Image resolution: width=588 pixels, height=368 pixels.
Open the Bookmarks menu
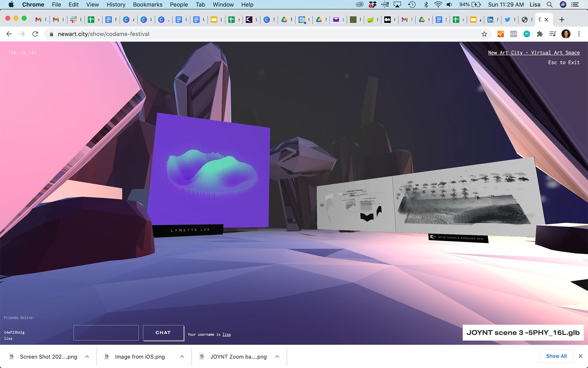point(148,5)
